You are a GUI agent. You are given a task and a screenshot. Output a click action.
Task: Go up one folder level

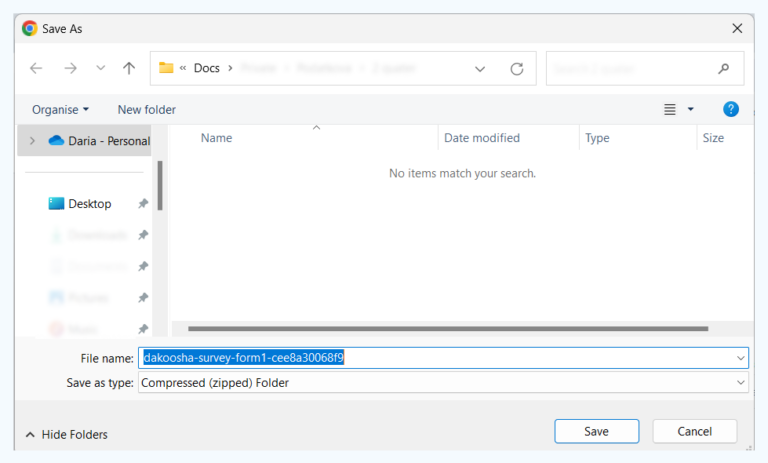[129, 69]
